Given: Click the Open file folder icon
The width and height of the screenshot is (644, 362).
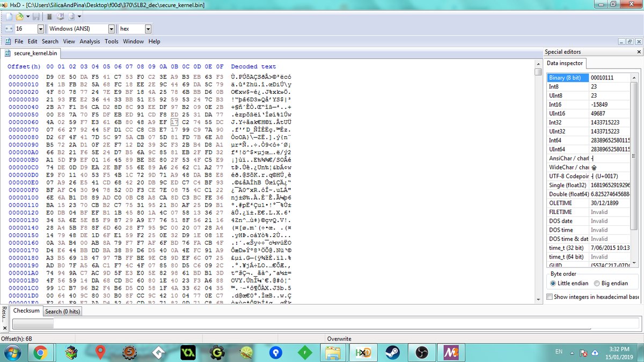Looking at the screenshot, I should (x=19, y=17).
